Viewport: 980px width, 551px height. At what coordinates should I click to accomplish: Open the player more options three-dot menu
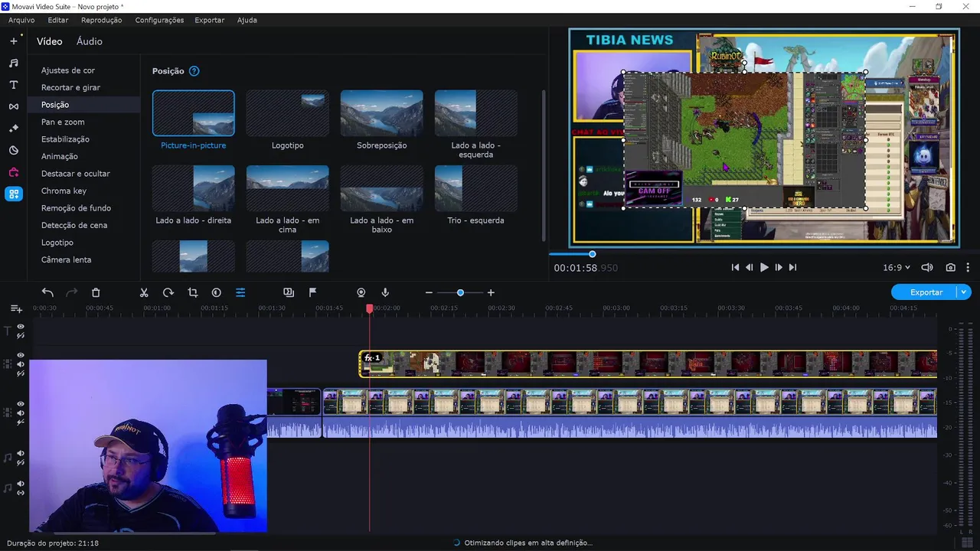tap(968, 268)
